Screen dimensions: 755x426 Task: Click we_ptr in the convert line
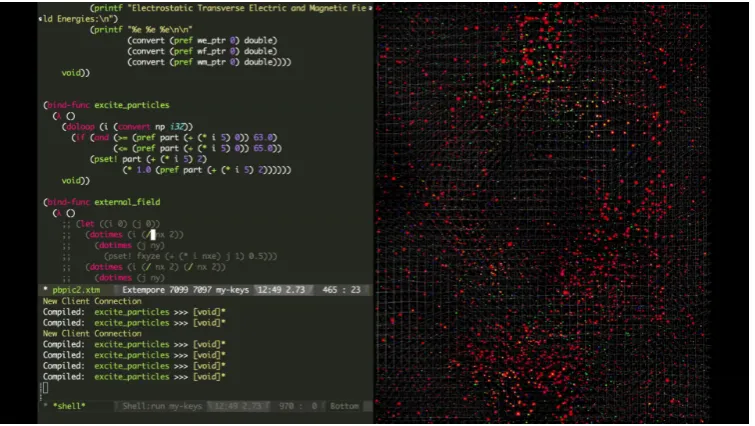(211, 40)
